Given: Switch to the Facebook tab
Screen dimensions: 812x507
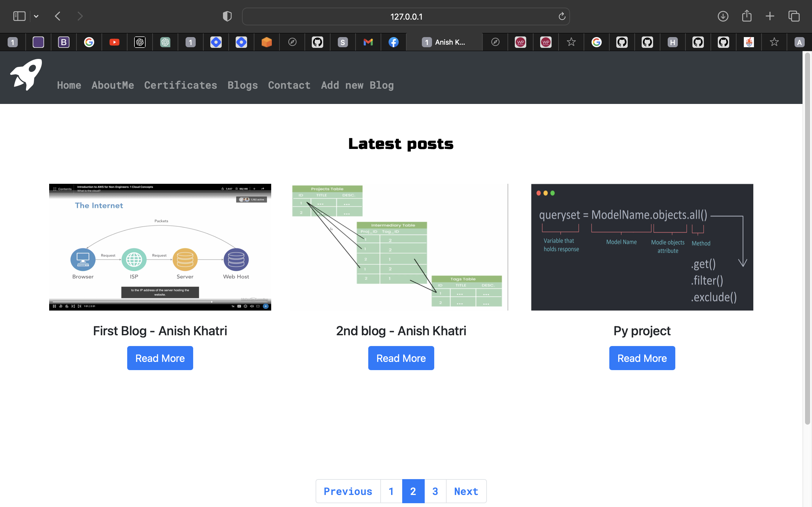Looking at the screenshot, I should (x=394, y=42).
